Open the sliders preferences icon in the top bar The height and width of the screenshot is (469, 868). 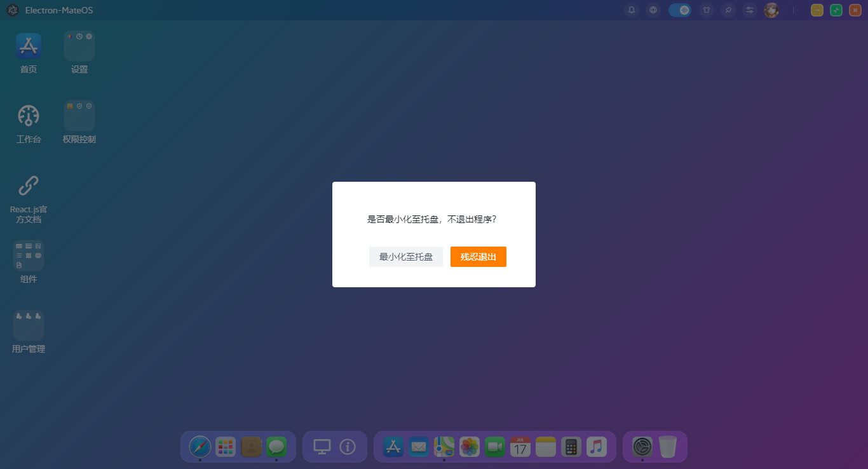[749, 10]
